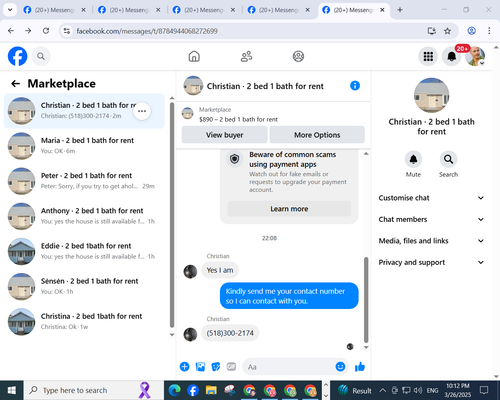This screenshot has height=400, width=500.
Task: Open the emoji picker in message box
Action: pos(340,367)
